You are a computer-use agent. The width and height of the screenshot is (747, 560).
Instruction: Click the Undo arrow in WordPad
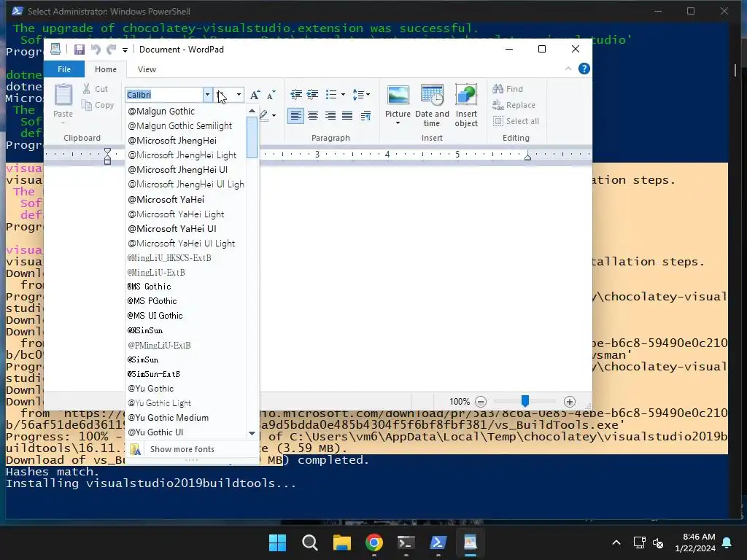96,50
